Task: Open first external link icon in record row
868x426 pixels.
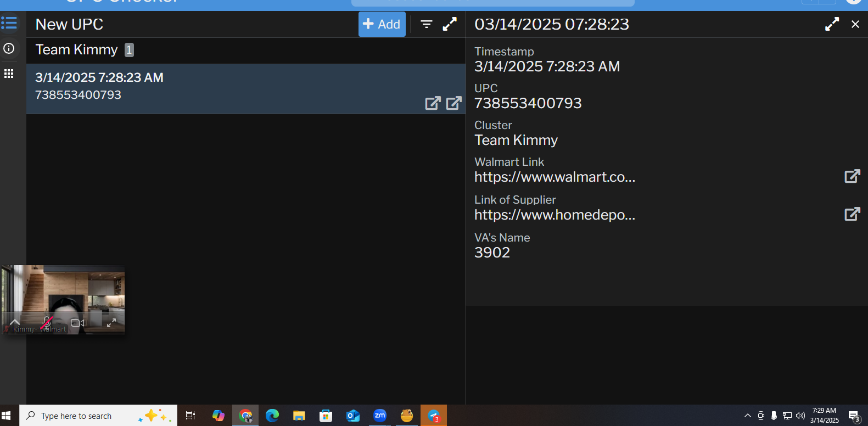Action: 433,103
